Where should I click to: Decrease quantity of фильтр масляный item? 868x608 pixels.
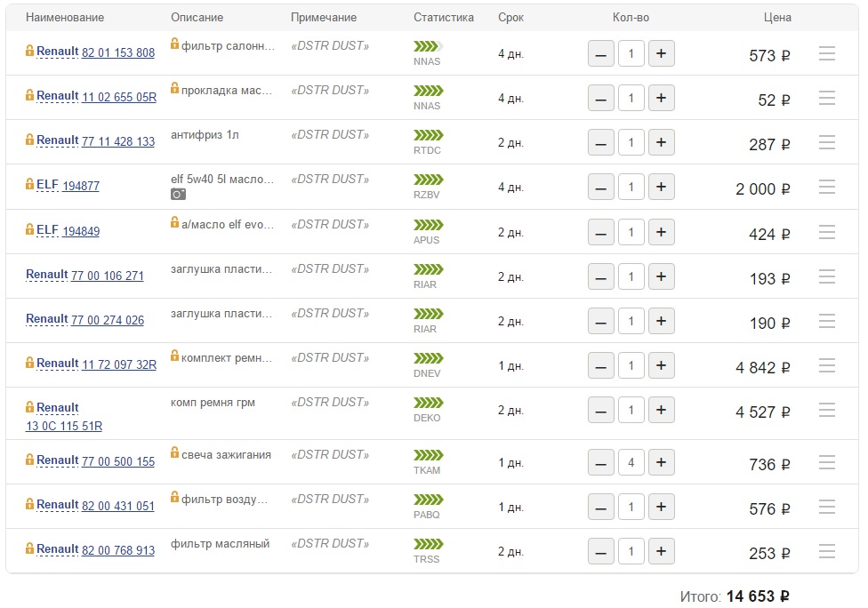(600, 551)
